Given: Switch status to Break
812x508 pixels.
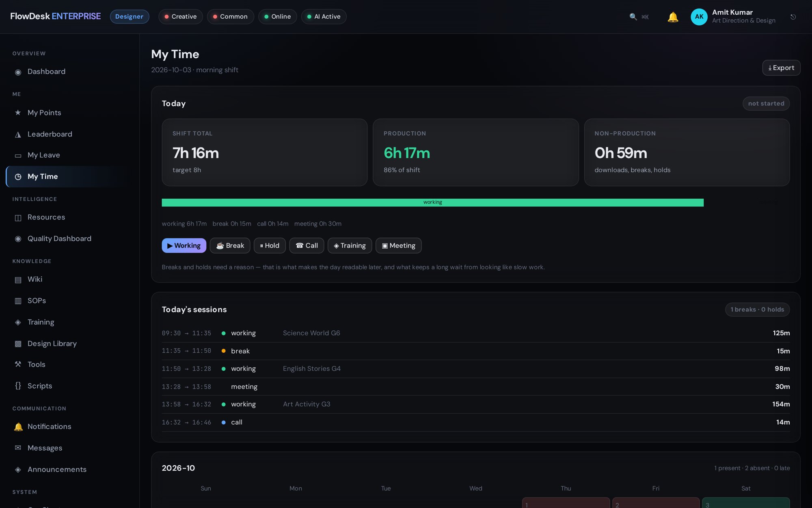Looking at the screenshot, I should [230, 245].
